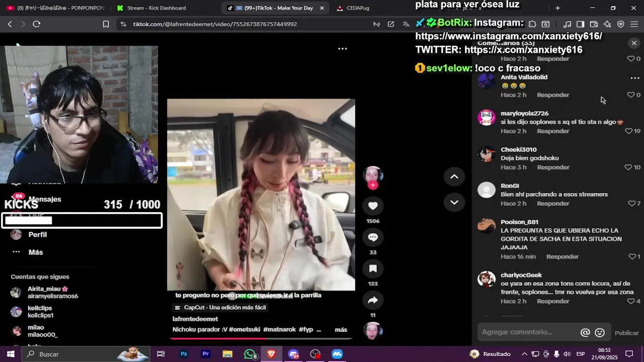The height and width of the screenshot is (362, 644).
Task: Reply to charlyocGeek's comment
Action: (x=552, y=302)
